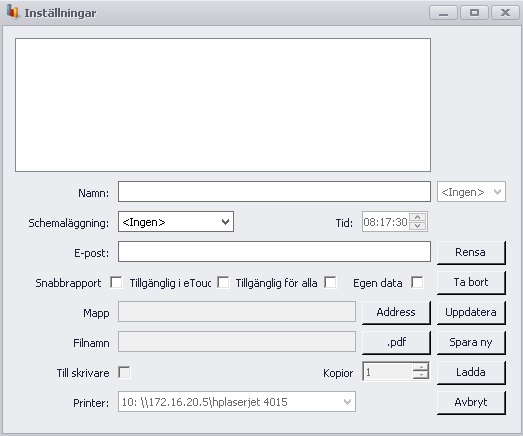Check the Tillgänglig för alla option

330,282
